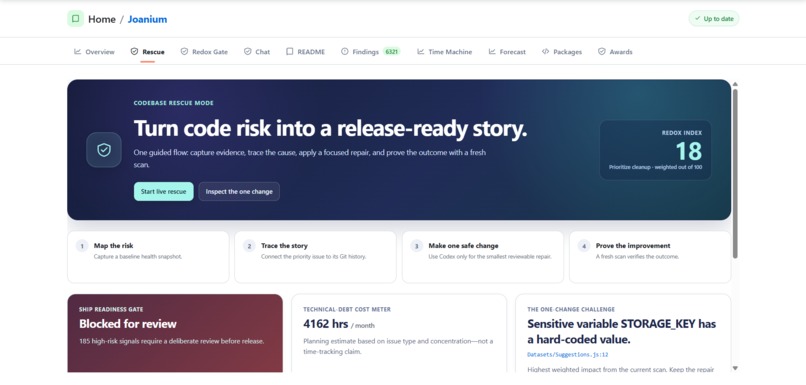Open the Findings tab
806x385 pixels.
coord(370,52)
